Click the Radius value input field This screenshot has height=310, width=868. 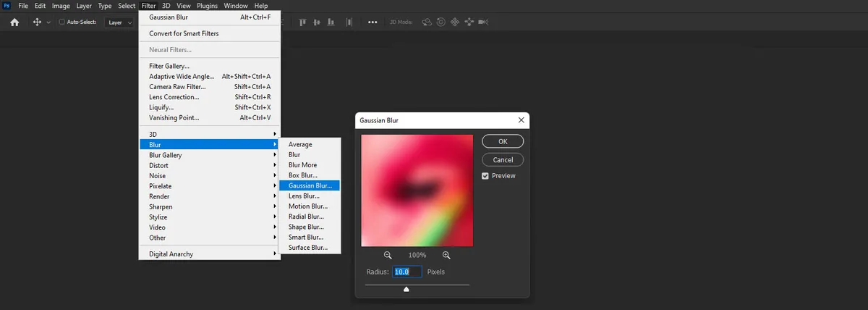tap(407, 272)
